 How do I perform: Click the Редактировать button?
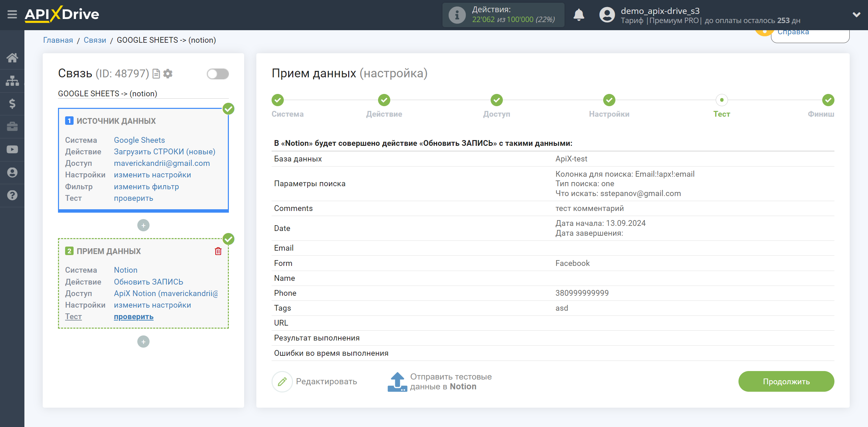[315, 382]
